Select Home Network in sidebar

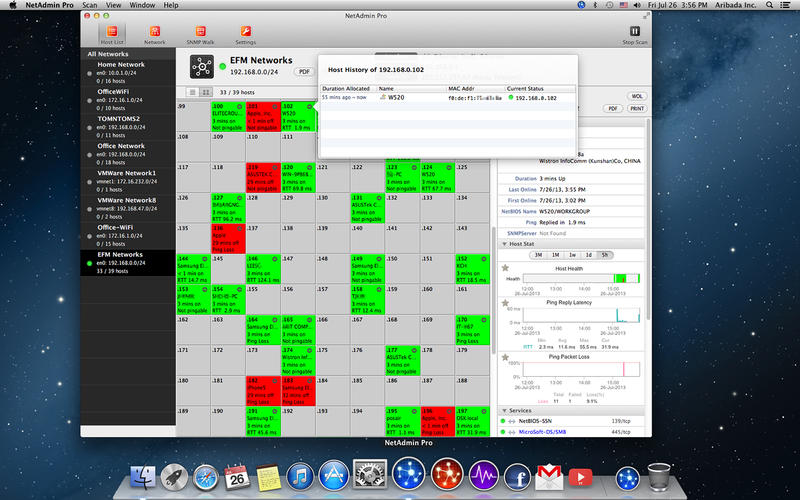(x=128, y=72)
